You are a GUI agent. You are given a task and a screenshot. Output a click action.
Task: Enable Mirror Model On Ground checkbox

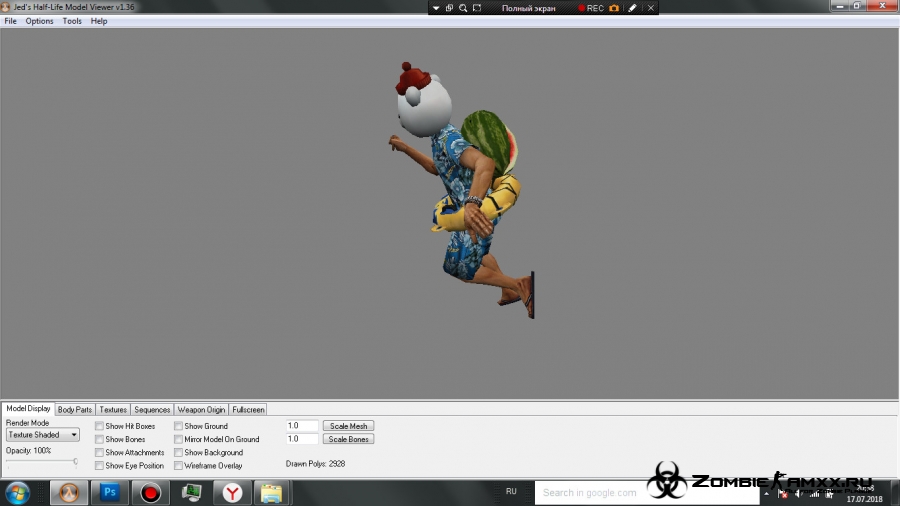[179, 439]
